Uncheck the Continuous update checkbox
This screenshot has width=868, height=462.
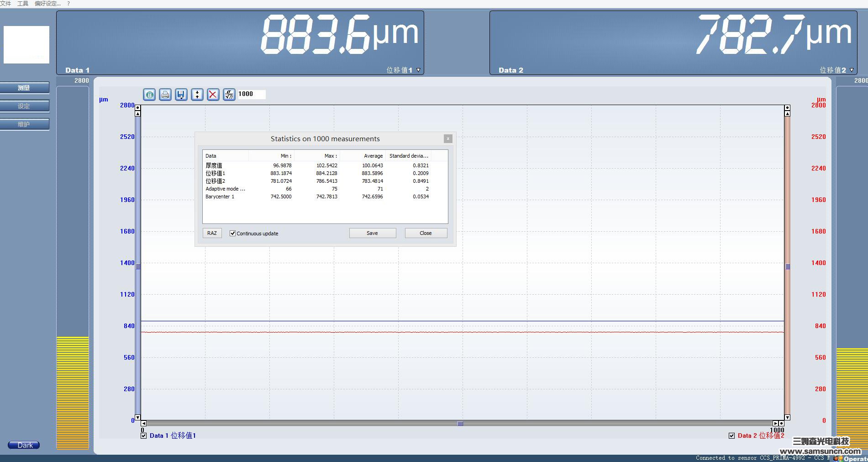click(233, 234)
